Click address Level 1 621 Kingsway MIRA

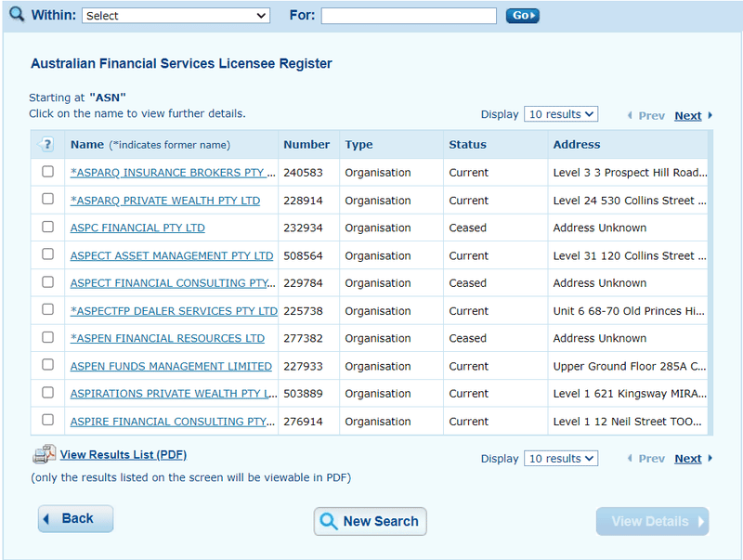630,394
